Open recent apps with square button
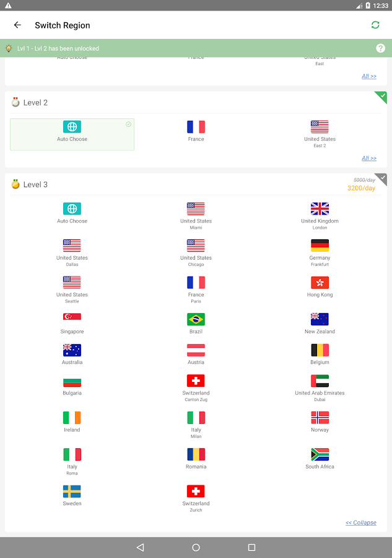The width and height of the screenshot is (392, 558). click(251, 547)
